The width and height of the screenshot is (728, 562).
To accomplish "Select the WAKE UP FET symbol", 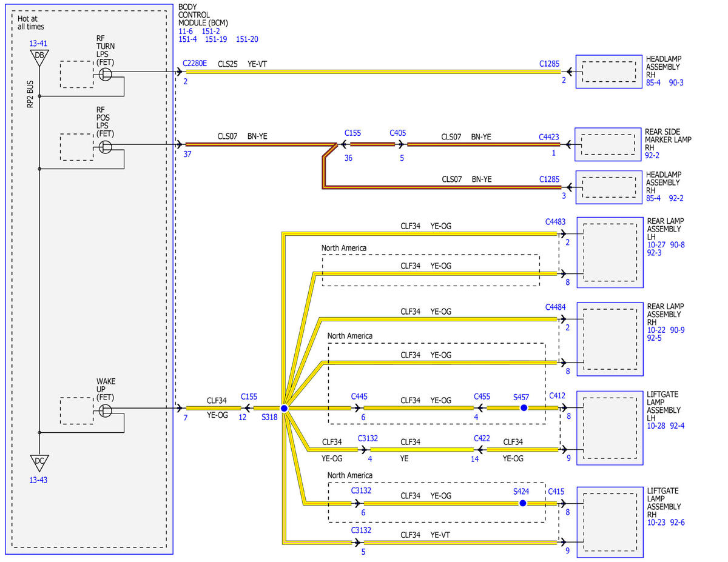I will click(x=106, y=411).
